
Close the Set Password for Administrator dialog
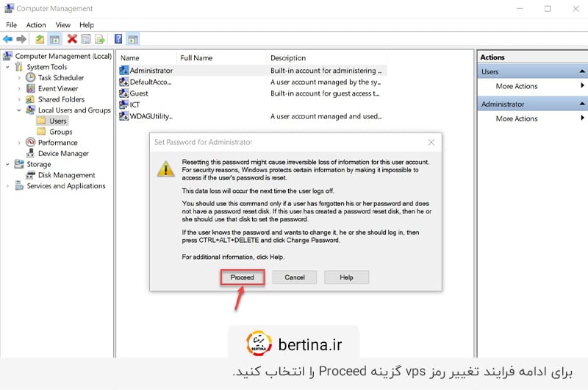[431, 142]
